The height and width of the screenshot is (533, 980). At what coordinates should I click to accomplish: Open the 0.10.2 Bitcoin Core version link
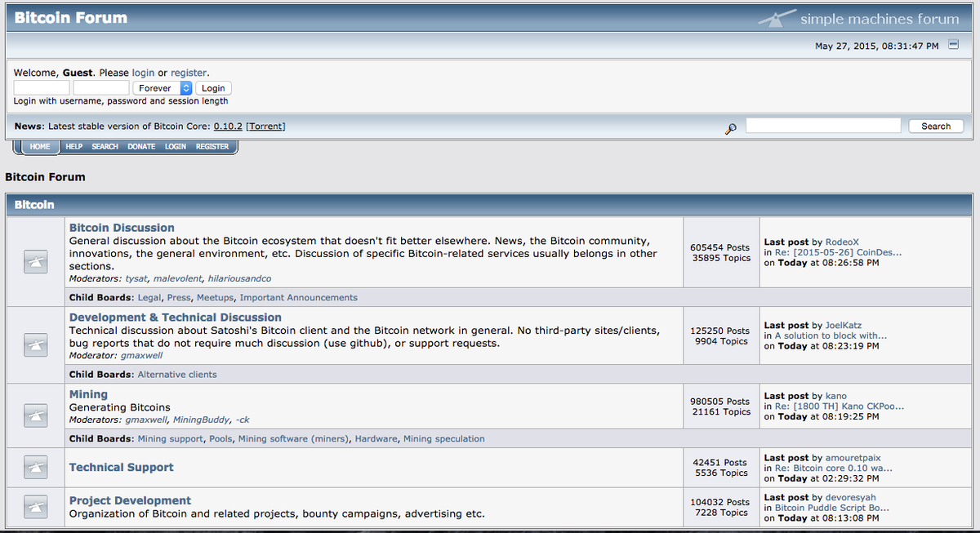228,126
